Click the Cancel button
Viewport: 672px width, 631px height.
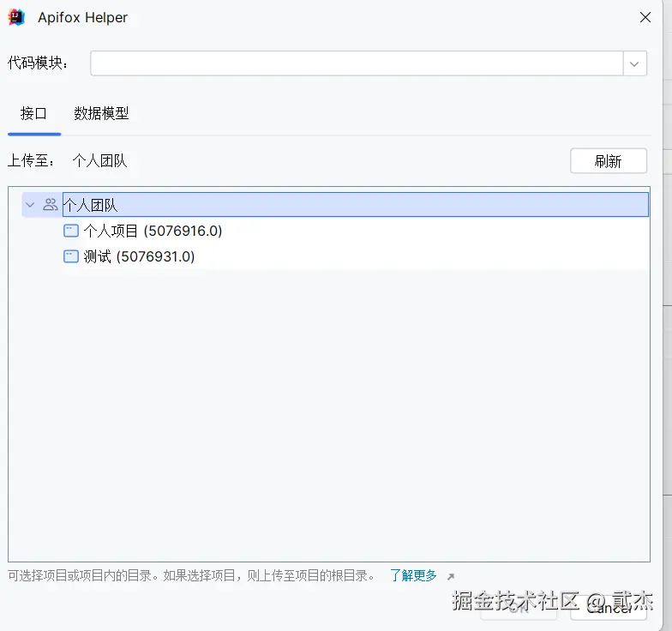point(609,609)
